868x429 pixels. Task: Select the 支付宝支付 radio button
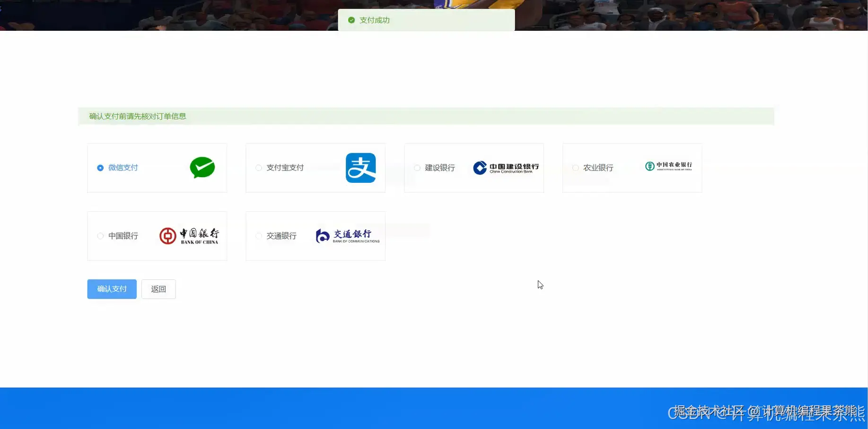click(x=258, y=168)
